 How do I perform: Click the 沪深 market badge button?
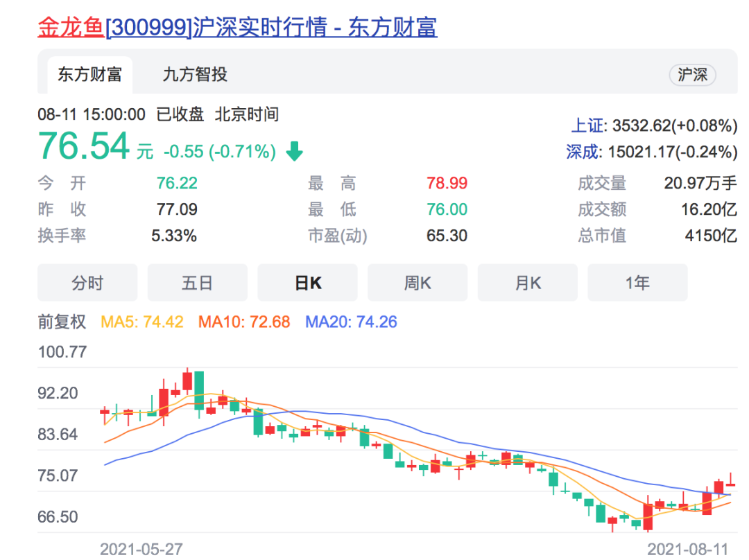coord(692,75)
